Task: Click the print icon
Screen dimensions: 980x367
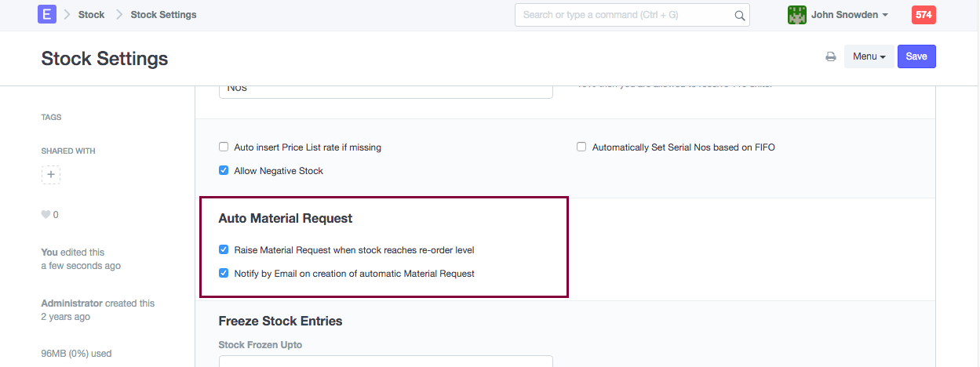Action: [x=830, y=56]
